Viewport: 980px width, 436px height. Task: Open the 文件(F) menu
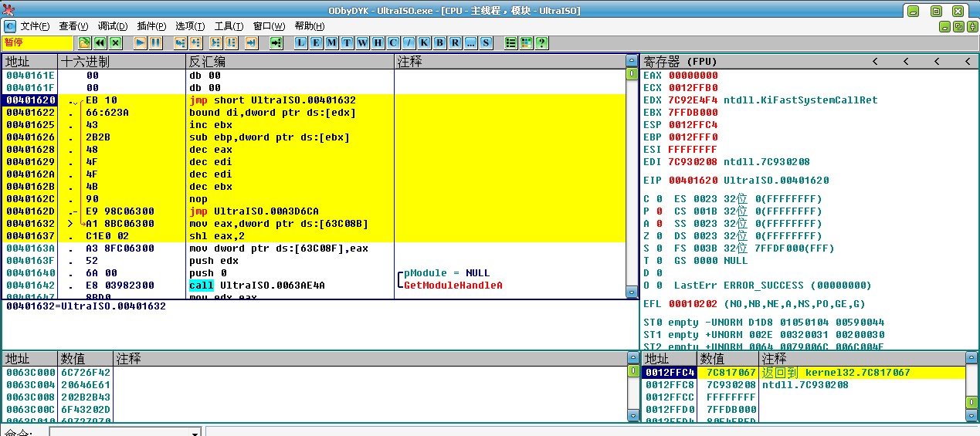[x=35, y=26]
